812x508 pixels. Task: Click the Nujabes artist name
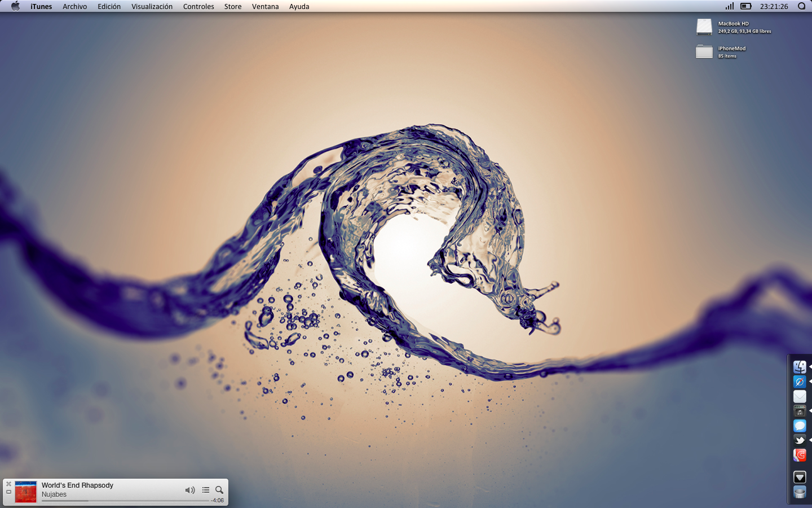(54, 494)
